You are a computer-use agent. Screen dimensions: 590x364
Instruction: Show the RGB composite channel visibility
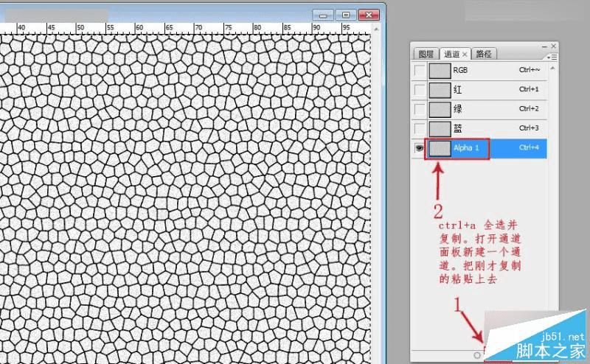[x=419, y=70]
